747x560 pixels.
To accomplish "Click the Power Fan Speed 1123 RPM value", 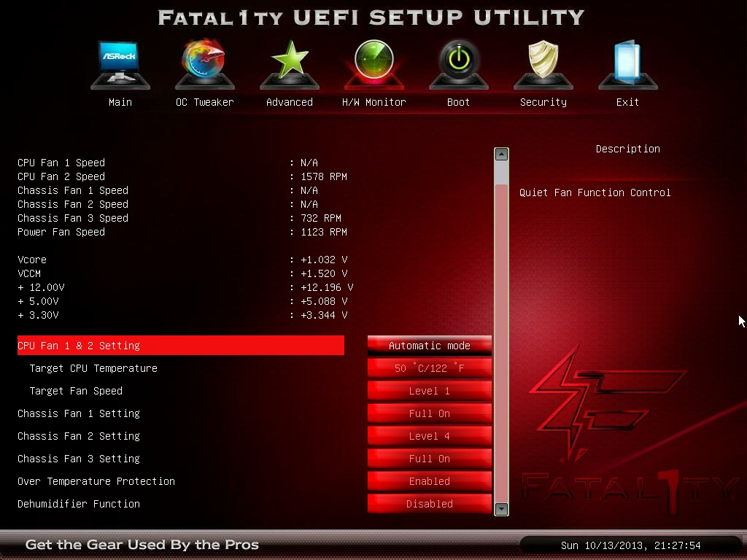I will click(324, 232).
